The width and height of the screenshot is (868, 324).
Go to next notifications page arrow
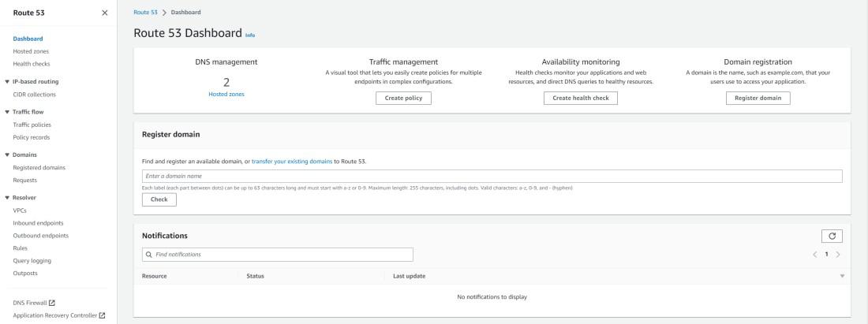click(x=838, y=255)
